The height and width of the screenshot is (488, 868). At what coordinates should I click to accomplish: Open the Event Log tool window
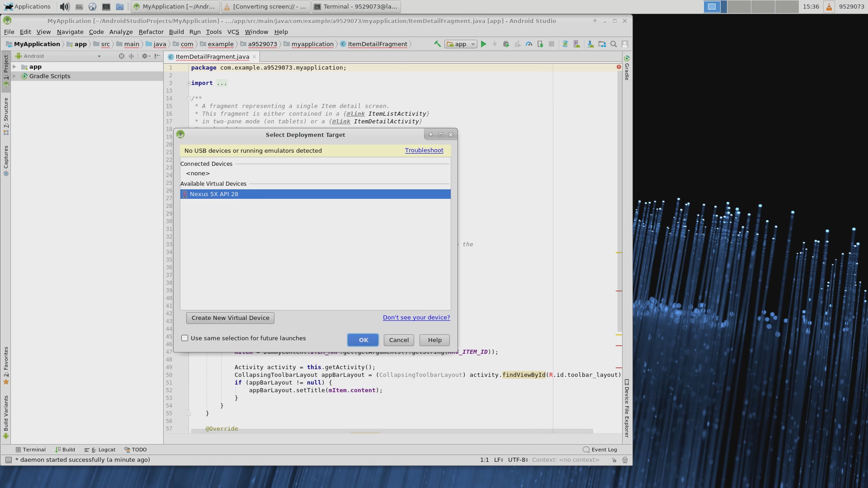pos(600,450)
